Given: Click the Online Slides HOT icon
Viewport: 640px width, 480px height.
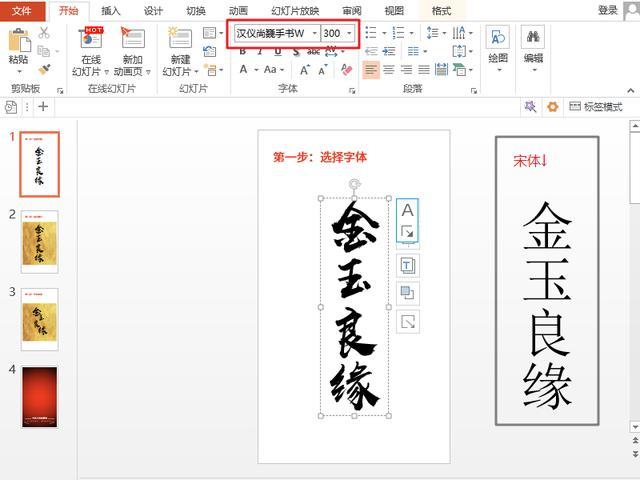Looking at the screenshot, I should [91, 39].
